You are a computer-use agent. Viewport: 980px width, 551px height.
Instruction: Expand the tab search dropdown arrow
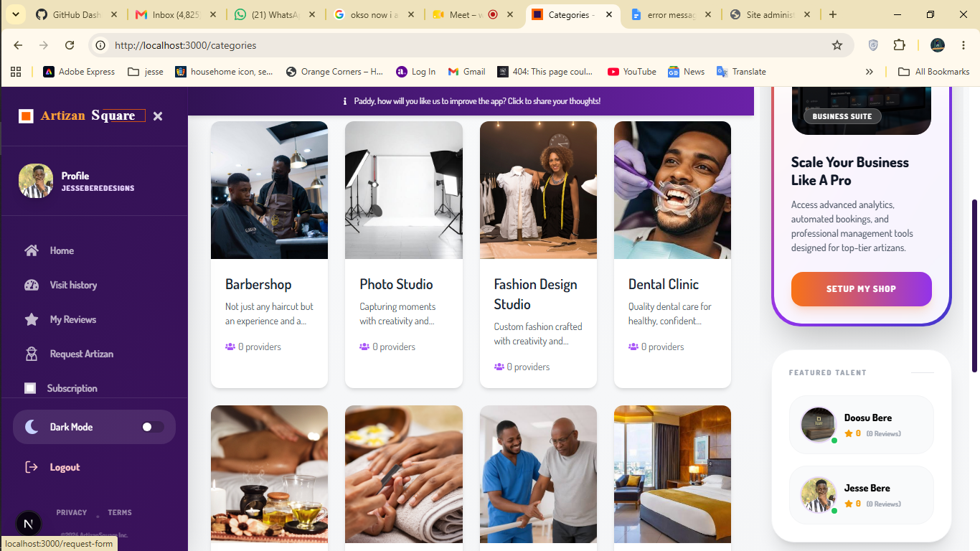[x=14, y=14]
